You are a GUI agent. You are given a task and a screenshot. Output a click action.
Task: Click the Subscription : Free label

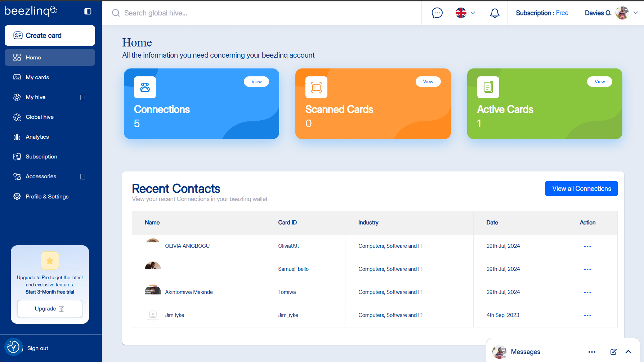point(542,13)
